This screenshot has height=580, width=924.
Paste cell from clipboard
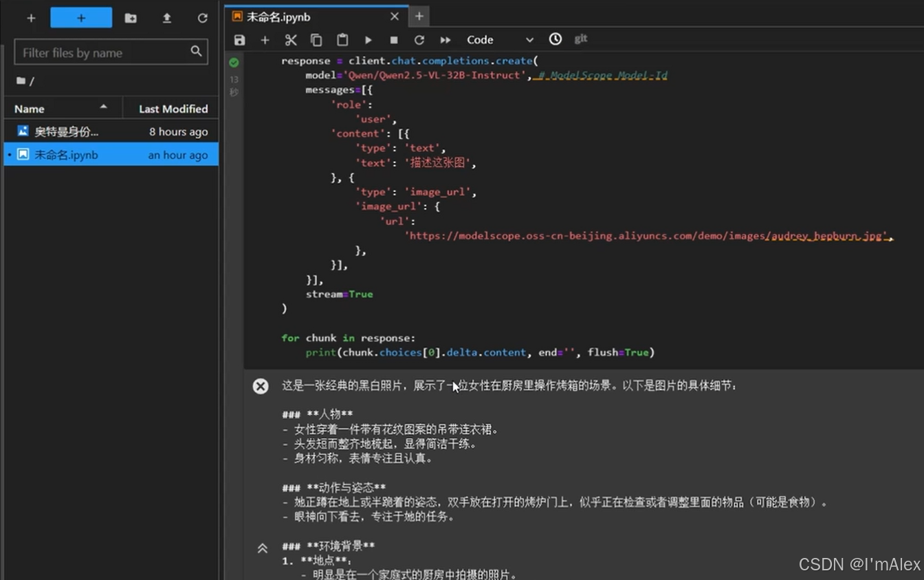(x=342, y=40)
